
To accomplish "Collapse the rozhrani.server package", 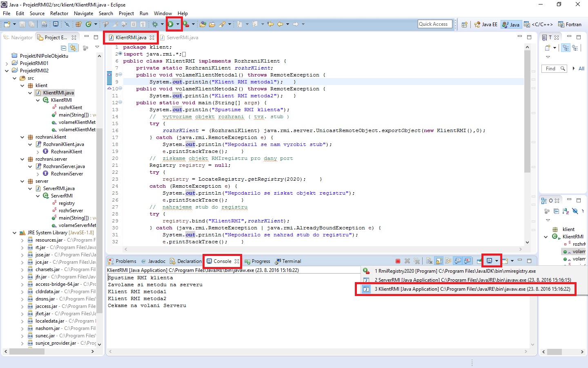I will pos(22,159).
